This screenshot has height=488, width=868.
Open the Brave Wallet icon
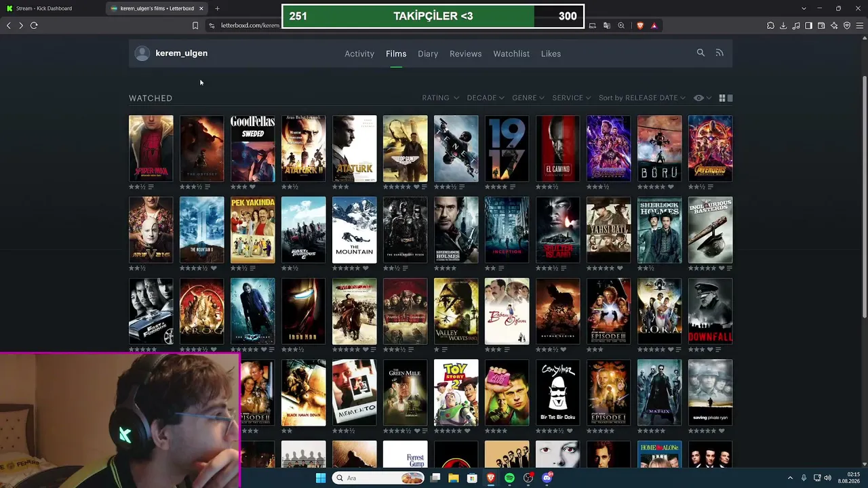(x=821, y=26)
